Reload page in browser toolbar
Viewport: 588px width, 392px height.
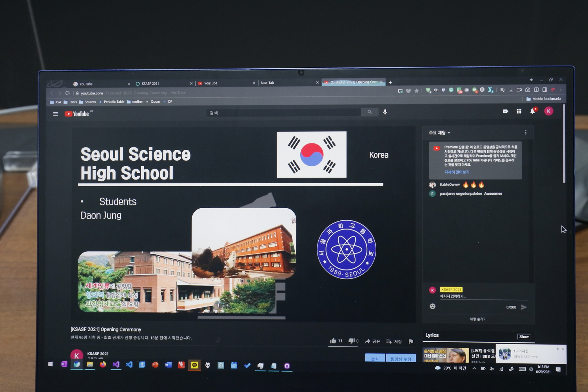(x=67, y=93)
